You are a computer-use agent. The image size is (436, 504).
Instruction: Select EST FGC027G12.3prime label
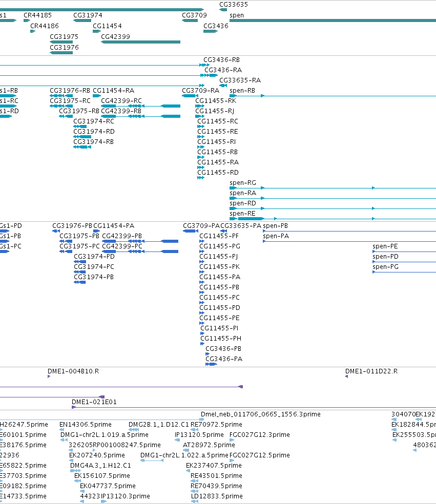260,435
